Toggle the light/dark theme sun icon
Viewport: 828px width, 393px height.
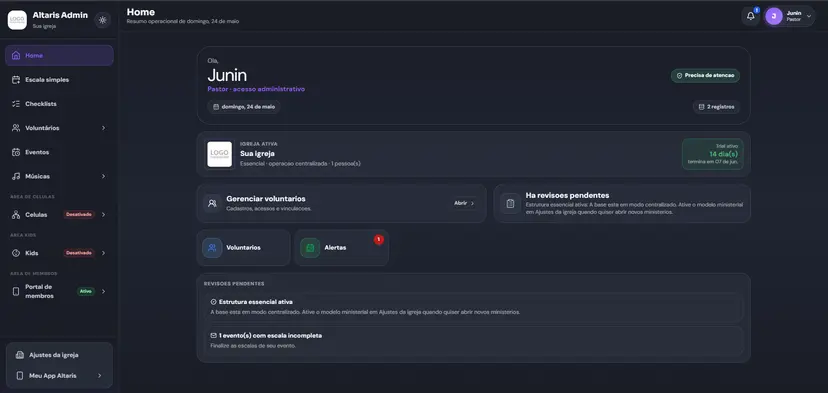(102, 20)
